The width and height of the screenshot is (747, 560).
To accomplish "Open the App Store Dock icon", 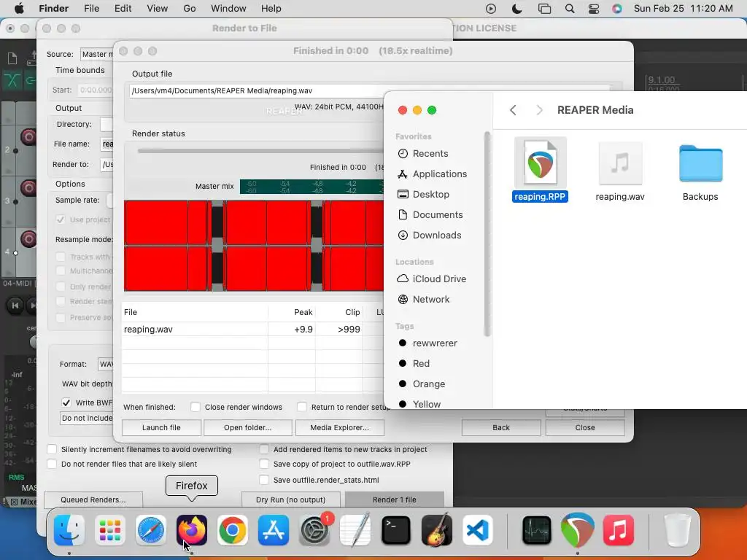I will tap(274, 530).
